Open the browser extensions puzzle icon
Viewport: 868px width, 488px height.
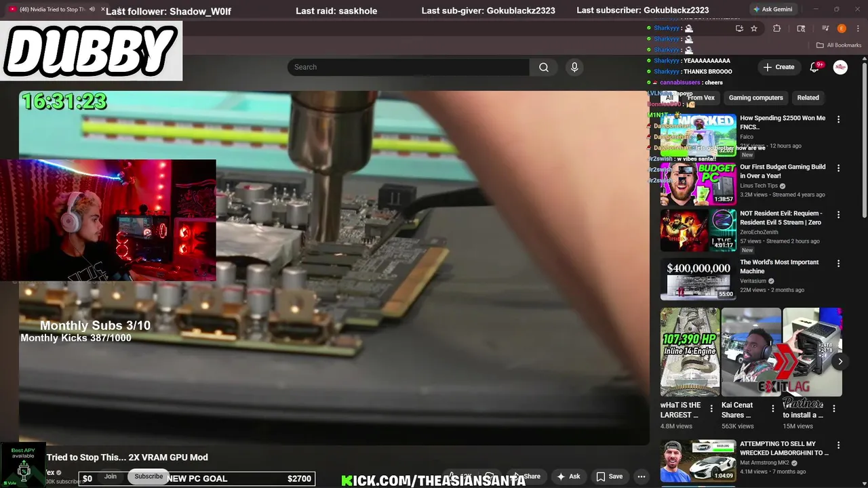777,28
